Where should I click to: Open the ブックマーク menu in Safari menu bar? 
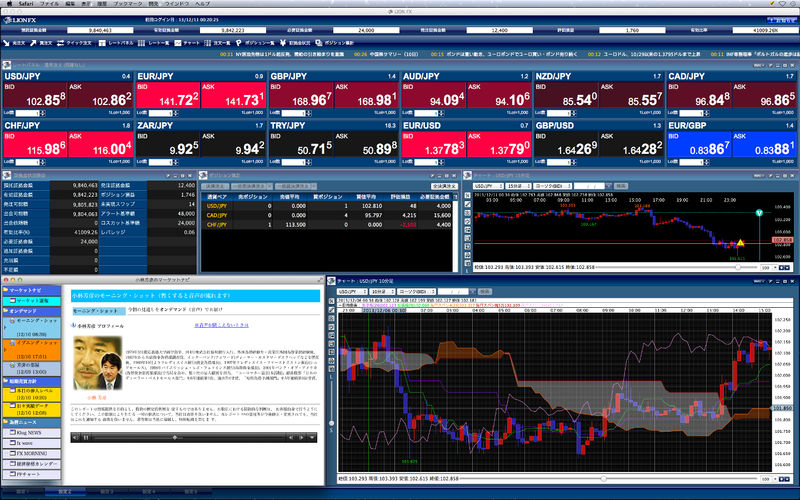pos(128,4)
